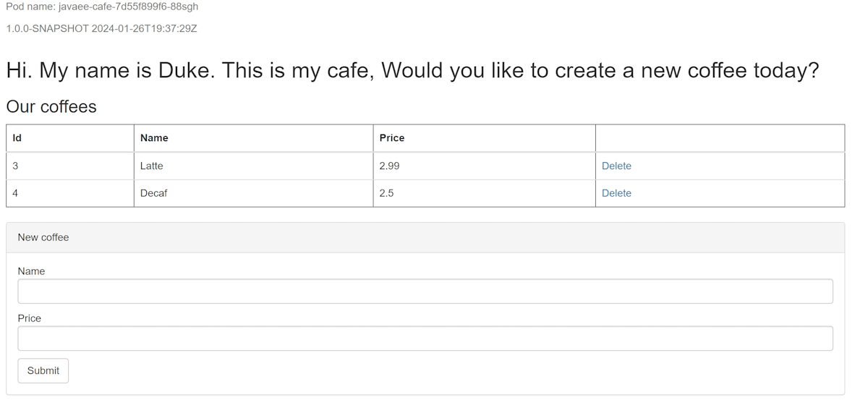The width and height of the screenshot is (868, 408).
Task: Click the Our coffees heading
Action: 51,106
